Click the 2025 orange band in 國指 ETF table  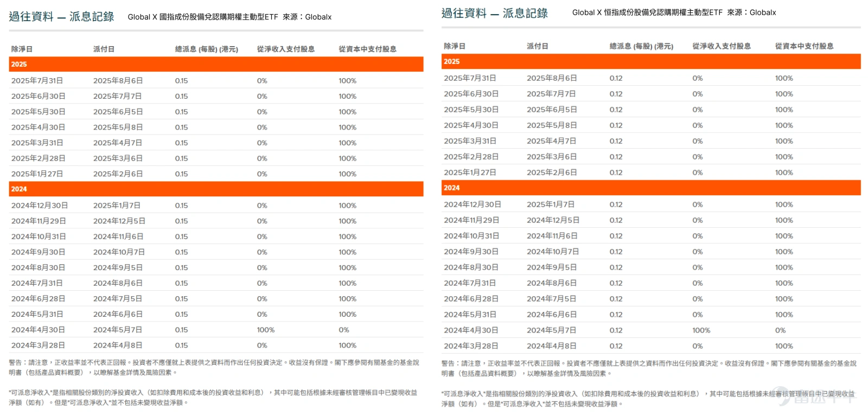[216, 64]
